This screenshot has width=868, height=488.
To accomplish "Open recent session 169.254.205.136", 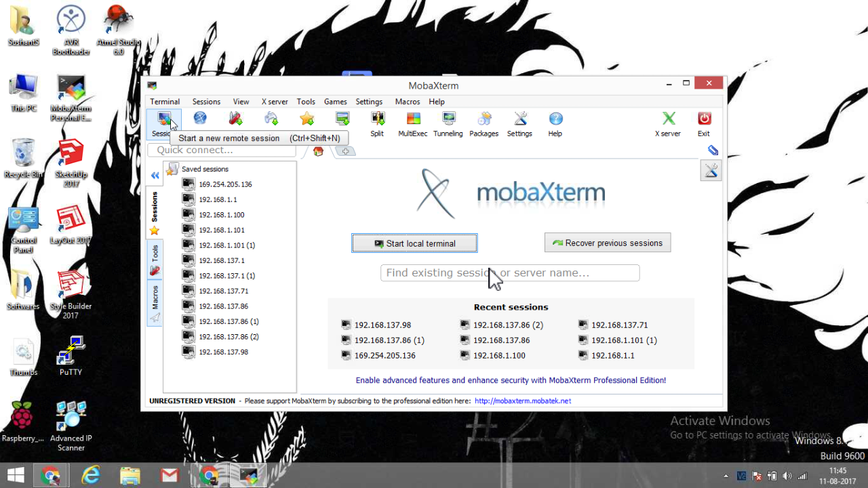I will pyautogui.click(x=379, y=356).
